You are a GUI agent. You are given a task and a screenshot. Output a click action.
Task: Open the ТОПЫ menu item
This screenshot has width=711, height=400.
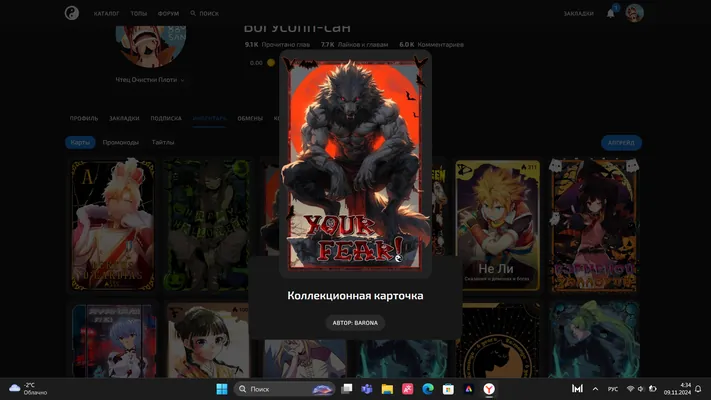139,14
